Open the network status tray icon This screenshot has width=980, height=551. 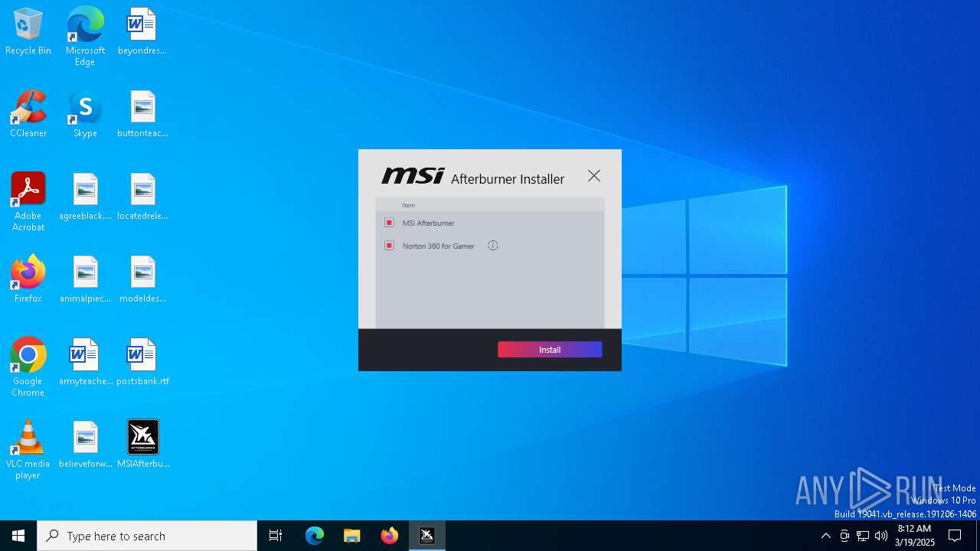pyautogui.click(x=863, y=536)
